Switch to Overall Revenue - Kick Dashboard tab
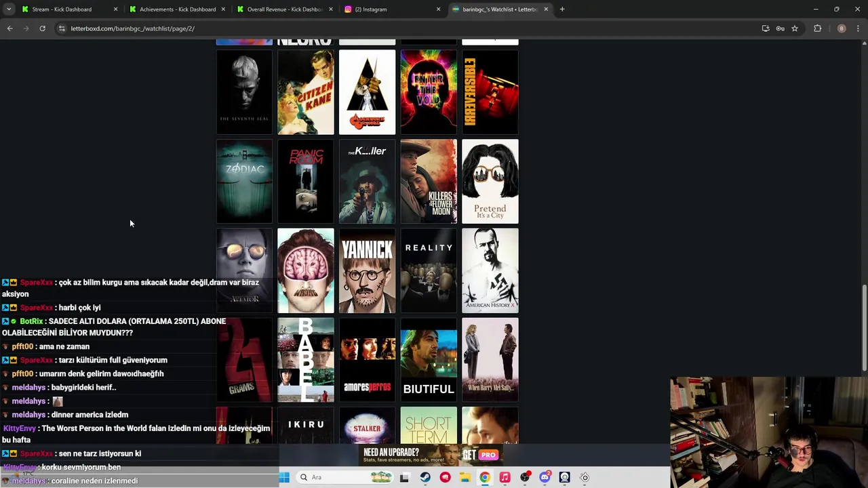Viewport: 868px width, 488px height. (x=285, y=9)
